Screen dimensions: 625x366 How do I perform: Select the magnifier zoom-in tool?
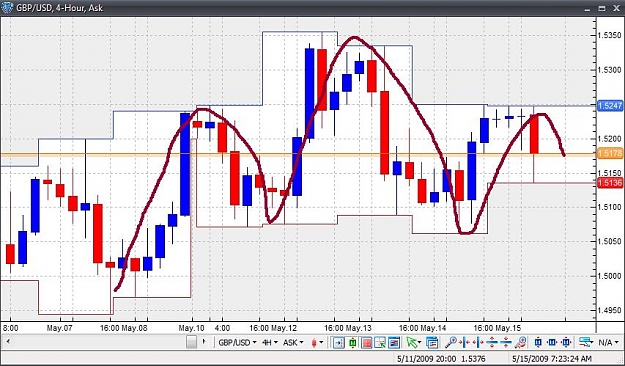pyautogui.click(x=451, y=342)
